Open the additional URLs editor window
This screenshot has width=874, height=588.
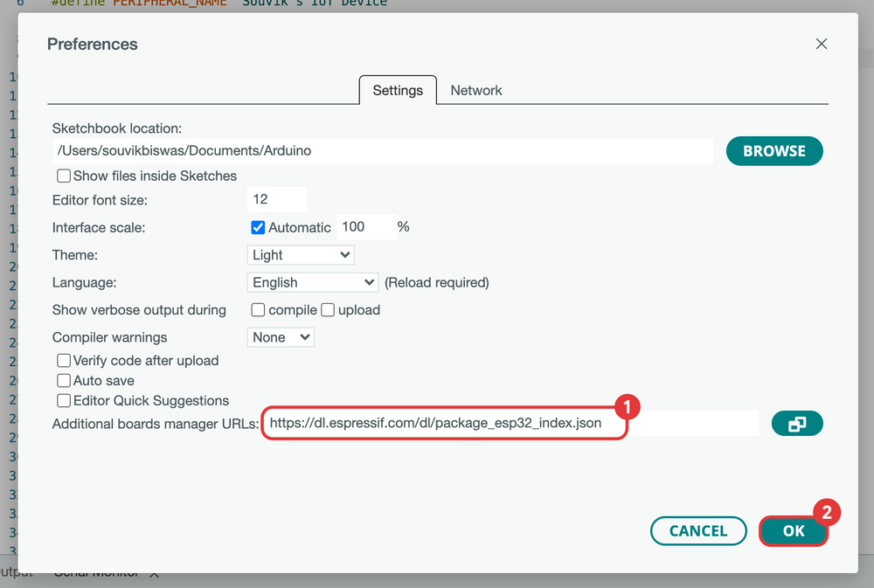(796, 423)
